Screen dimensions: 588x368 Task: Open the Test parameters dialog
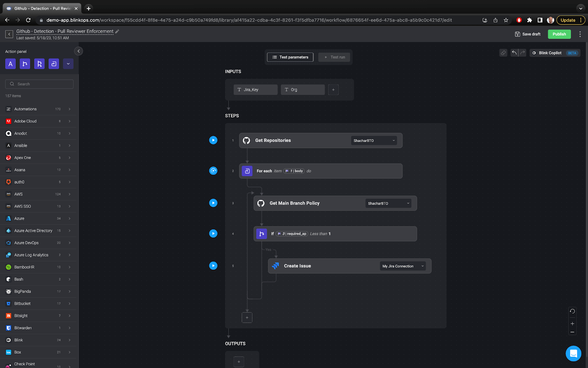point(290,57)
